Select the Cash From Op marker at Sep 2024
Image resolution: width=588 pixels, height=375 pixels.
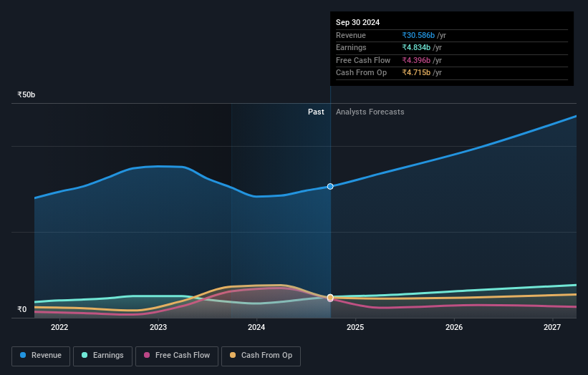pyautogui.click(x=330, y=298)
